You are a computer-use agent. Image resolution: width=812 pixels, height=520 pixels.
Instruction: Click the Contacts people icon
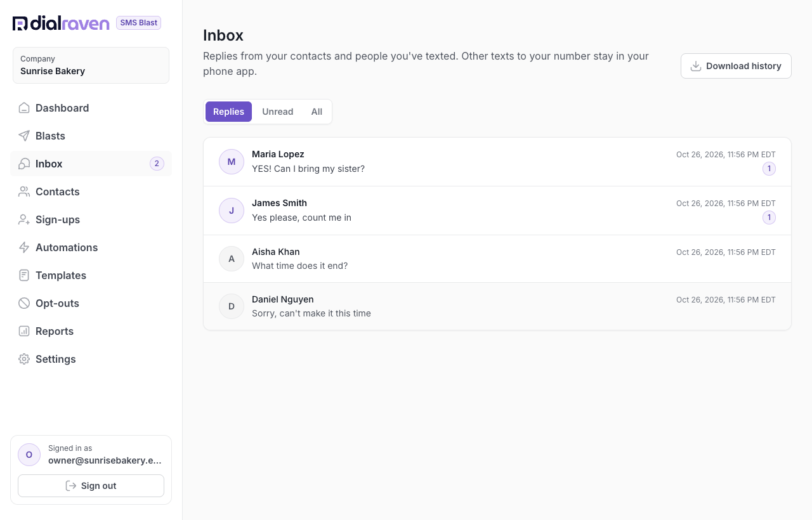click(x=24, y=192)
